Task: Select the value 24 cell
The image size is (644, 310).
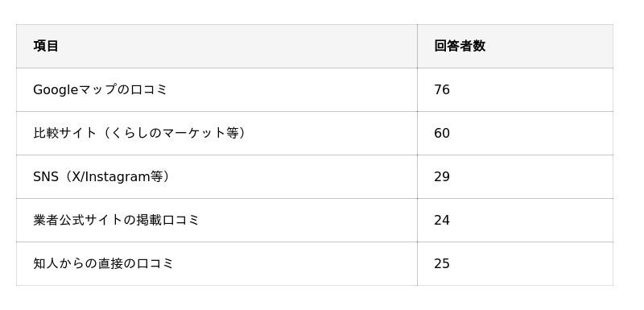Action: tap(515, 221)
